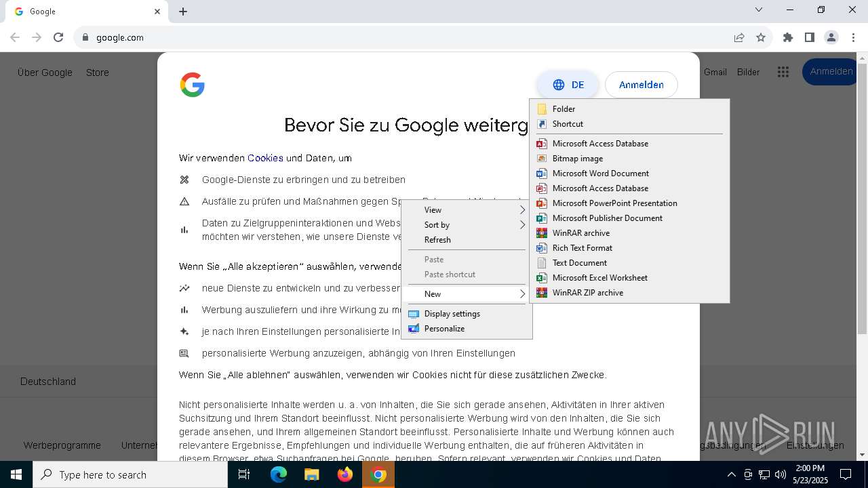Open Chrome side panel icon
This screenshot has width=868, height=488.
(x=810, y=37)
